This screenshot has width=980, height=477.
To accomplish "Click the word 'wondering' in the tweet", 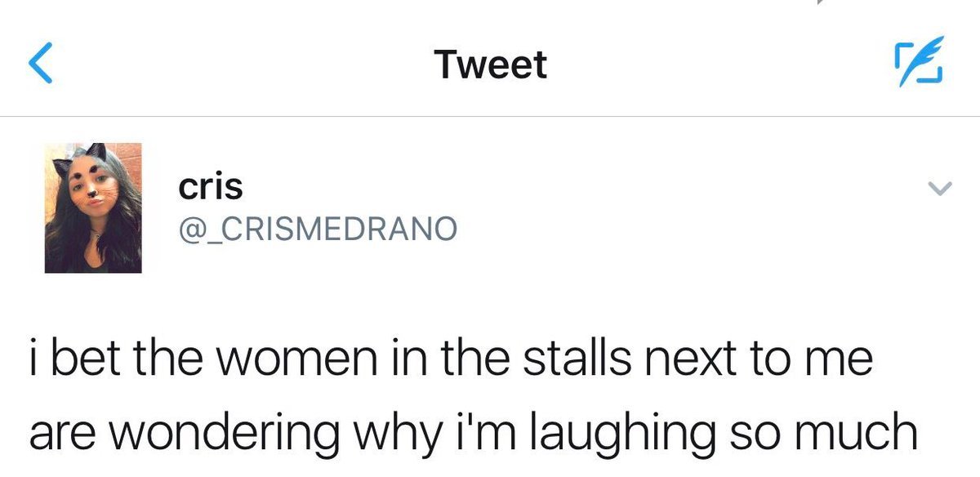I will point(230,432).
